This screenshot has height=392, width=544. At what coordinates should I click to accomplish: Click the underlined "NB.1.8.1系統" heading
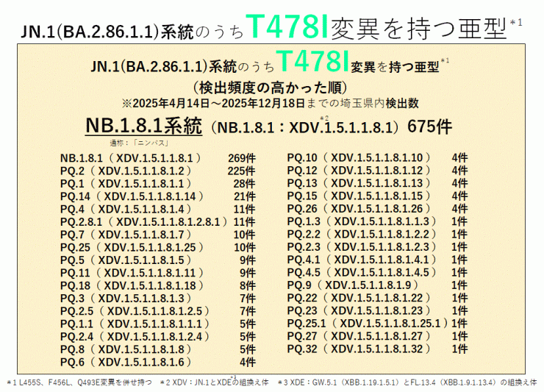(x=143, y=126)
